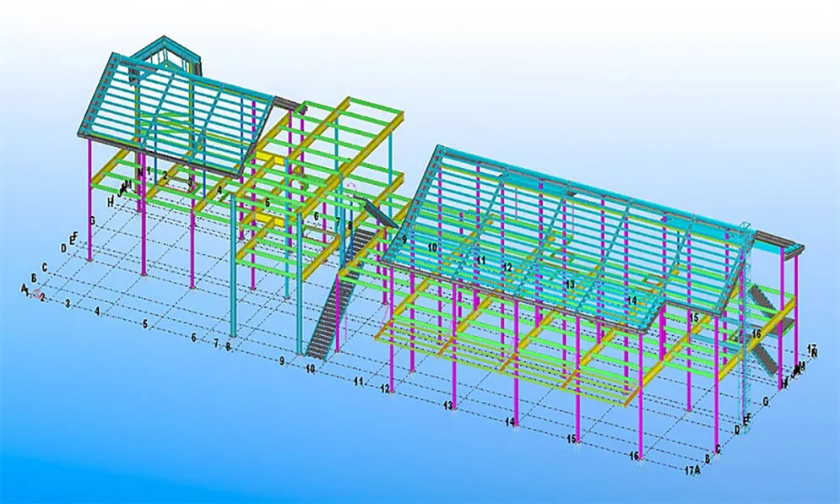Select the grid label 1 near the left roof
The height and width of the screenshot is (504, 840).
[147, 170]
